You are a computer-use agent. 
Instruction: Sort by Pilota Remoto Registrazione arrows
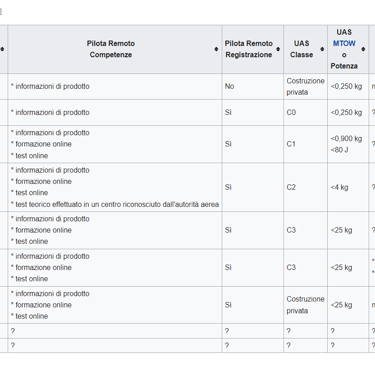click(x=278, y=49)
